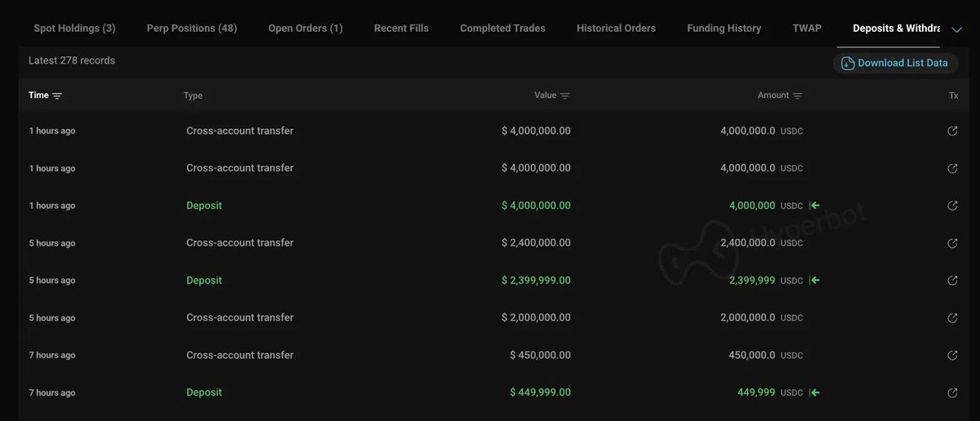Open transaction link for 2,000,000.0 transfer row
Screen dimensions: 980x421
[952, 317]
